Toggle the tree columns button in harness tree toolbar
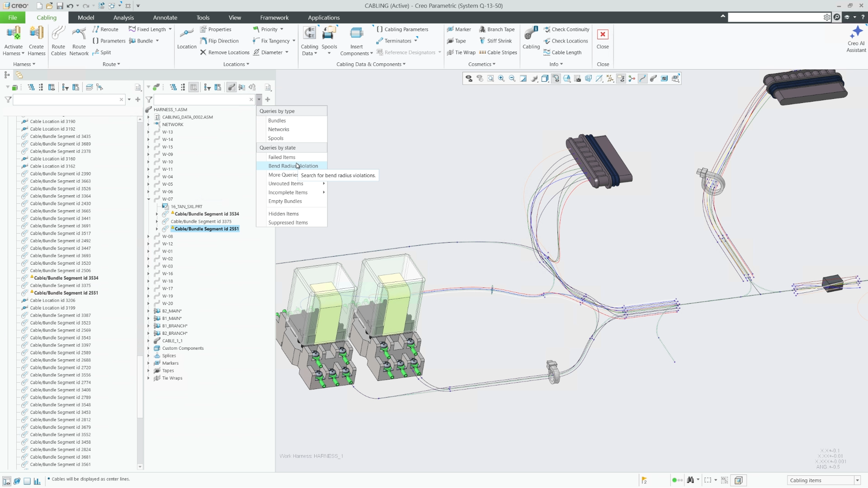This screenshot has height=488, width=868. (193, 87)
